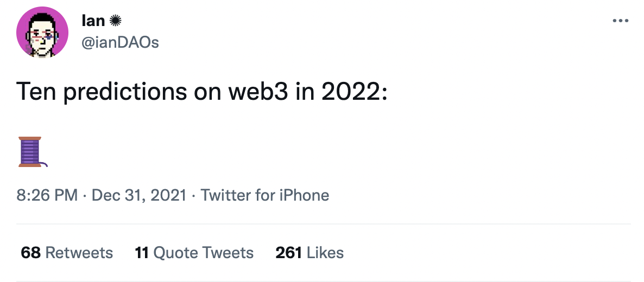This screenshot has width=644, height=282.
Task: Open the three-dot more options menu
Action: [x=620, y=21]
